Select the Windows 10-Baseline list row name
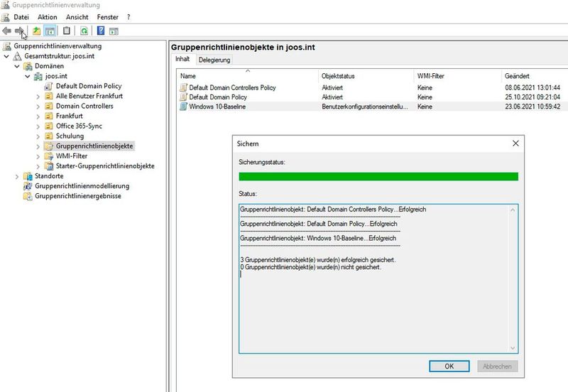Viewport: 568px width, 392px height. pyautogui.click(x=217, y=107)
